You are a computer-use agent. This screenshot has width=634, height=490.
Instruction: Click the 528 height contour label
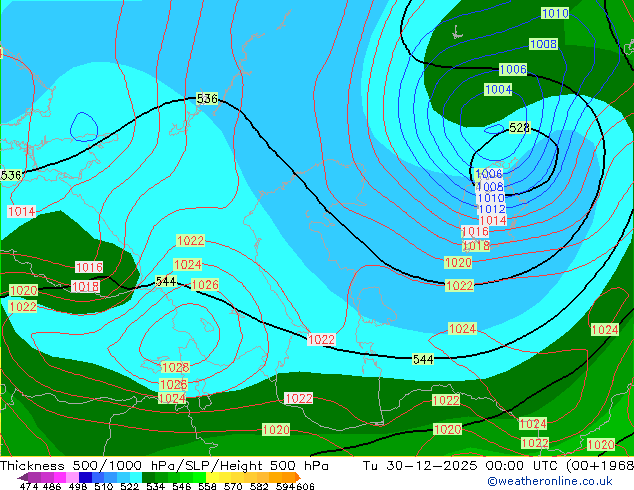coord(519,128)
